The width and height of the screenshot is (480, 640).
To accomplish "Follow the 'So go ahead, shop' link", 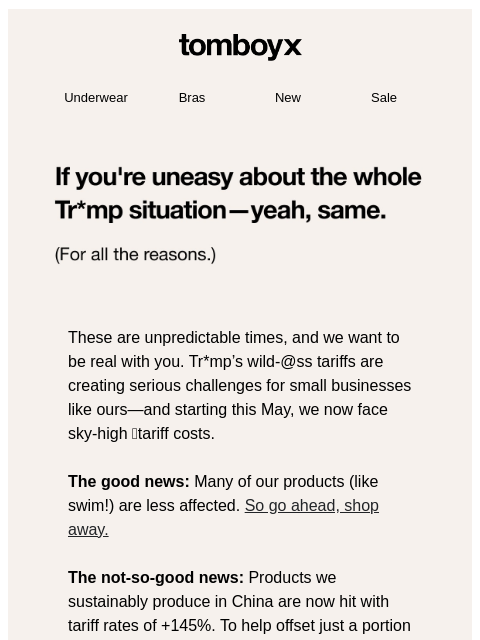I will point(312,506).
